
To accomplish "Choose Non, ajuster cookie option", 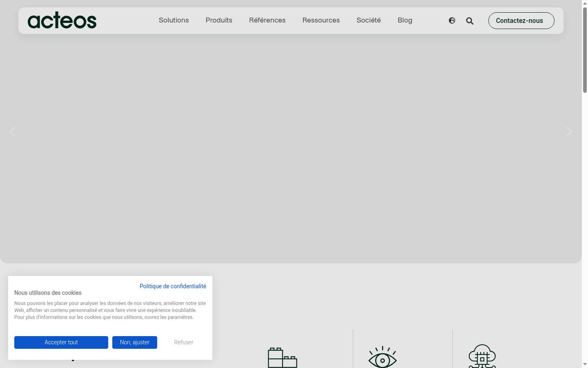I will pyautogui.click(x=135, y=342).
